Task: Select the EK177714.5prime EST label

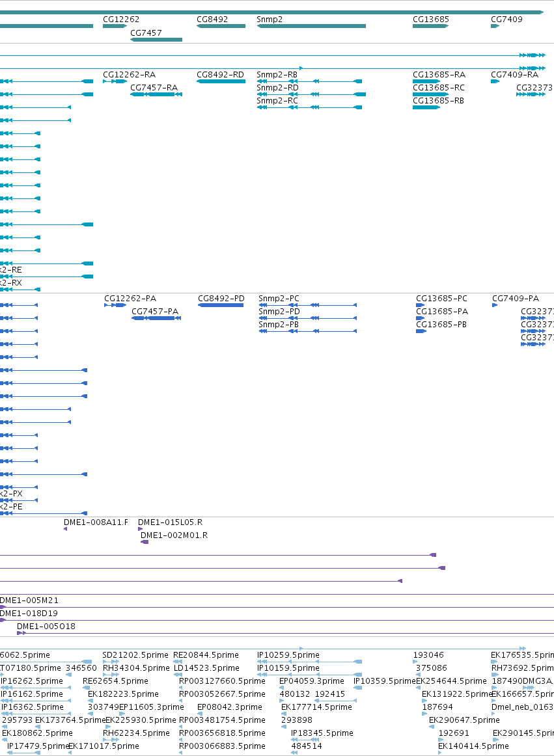Action: (x=316, y=707)
